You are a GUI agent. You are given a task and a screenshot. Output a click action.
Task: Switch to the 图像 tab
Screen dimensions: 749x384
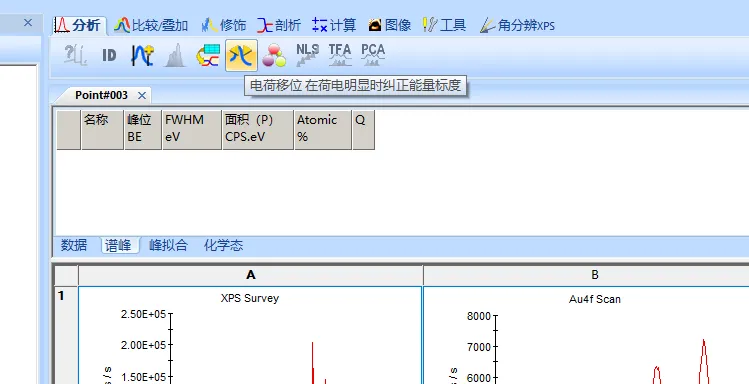[390, 25]
